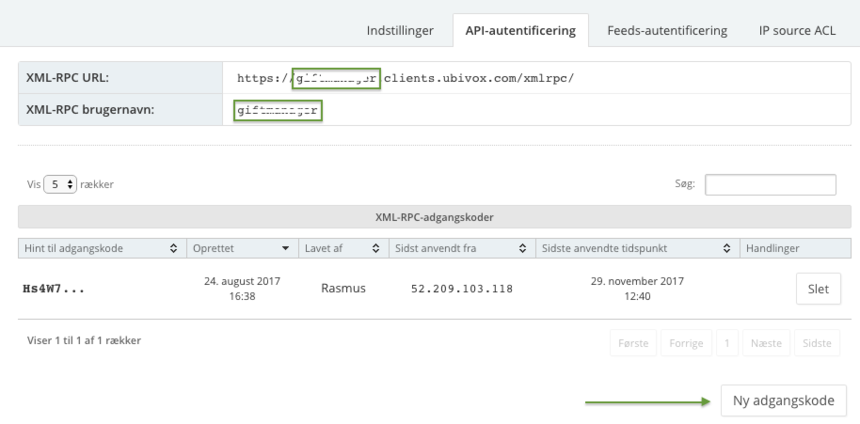Sort by Oprettet column arrow

[x=285, y=247]
